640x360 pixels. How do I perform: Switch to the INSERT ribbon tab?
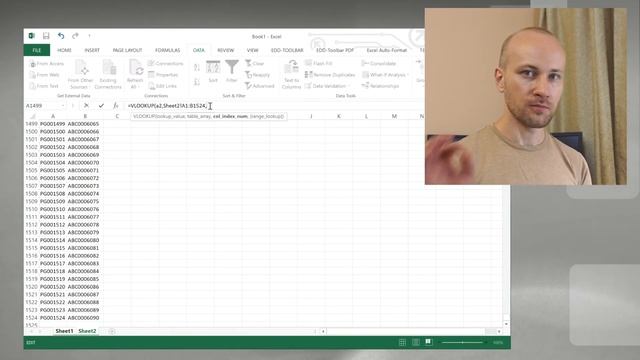92,50
